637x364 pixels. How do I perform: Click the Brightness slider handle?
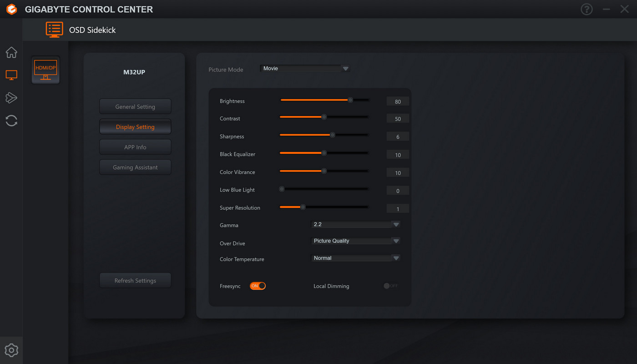(350, 100)
